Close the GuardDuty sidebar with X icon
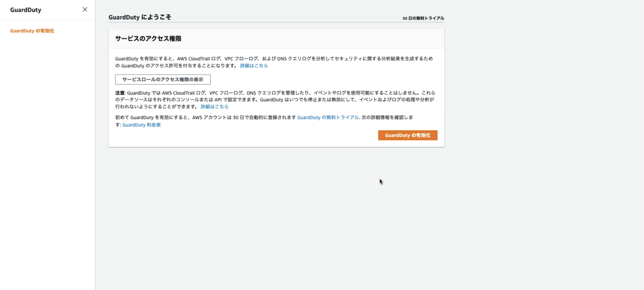This screenshot has height=290, width=644. 85,10
